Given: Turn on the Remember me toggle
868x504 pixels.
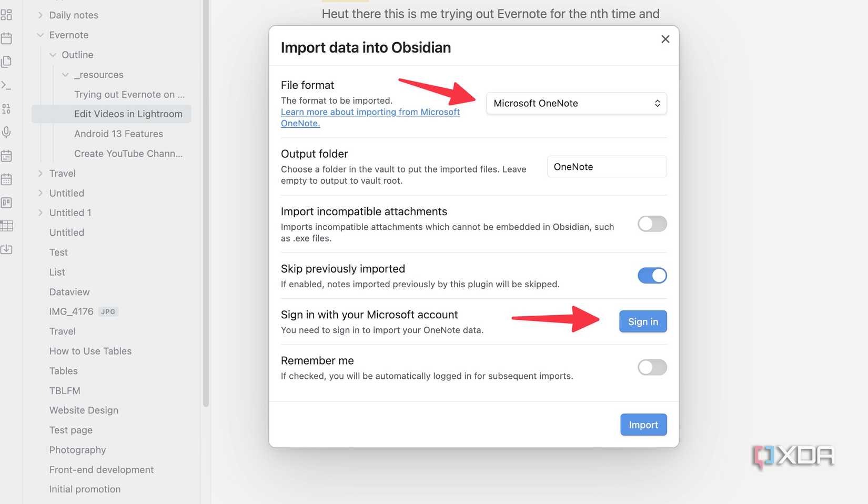Looking at the screenshot, I should [652, 367].
